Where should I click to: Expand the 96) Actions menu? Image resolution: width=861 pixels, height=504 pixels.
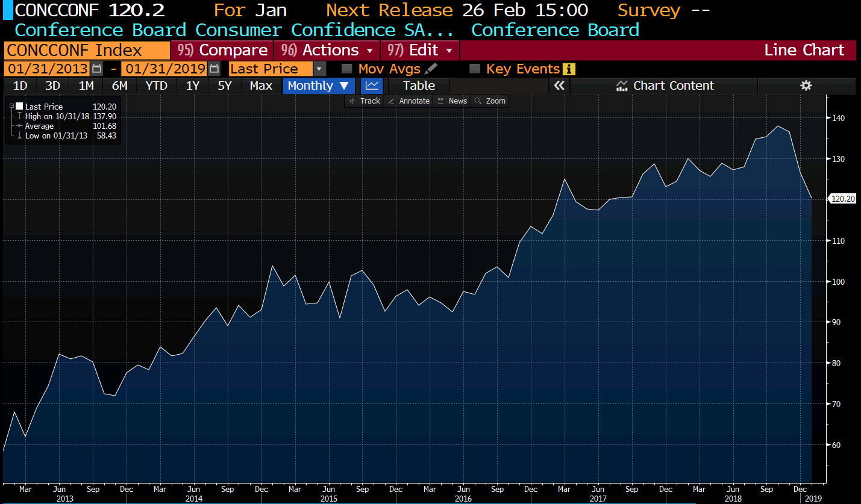tap(327, 50)
